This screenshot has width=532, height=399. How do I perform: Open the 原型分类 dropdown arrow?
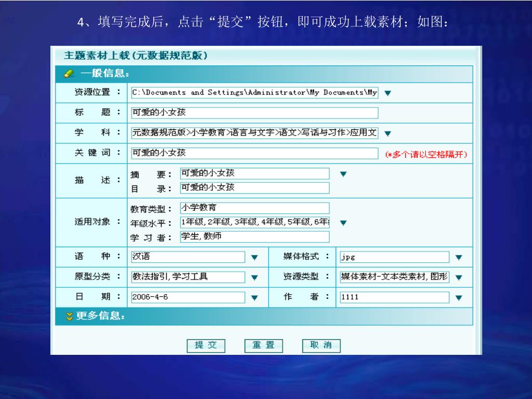(255, 277)
